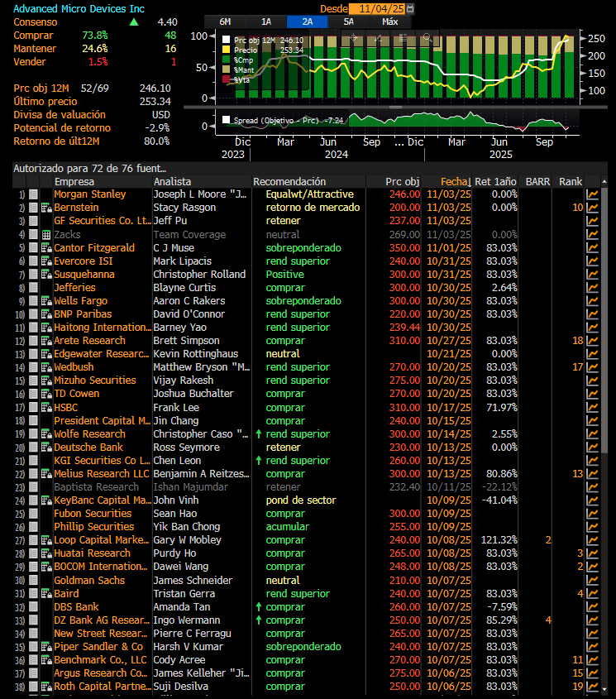The width and height of the screenshot is (616, 699).
Task: Sort by Rank column header
Action: (571, 182)
